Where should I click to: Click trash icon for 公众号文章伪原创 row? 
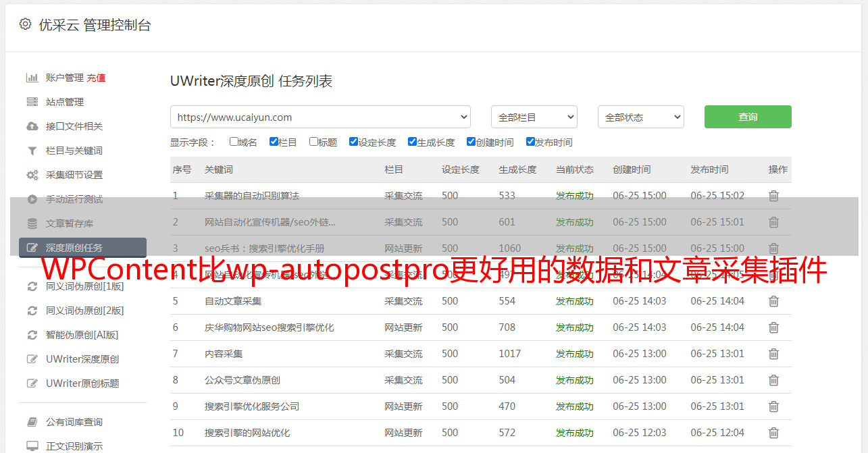point(774,380)
